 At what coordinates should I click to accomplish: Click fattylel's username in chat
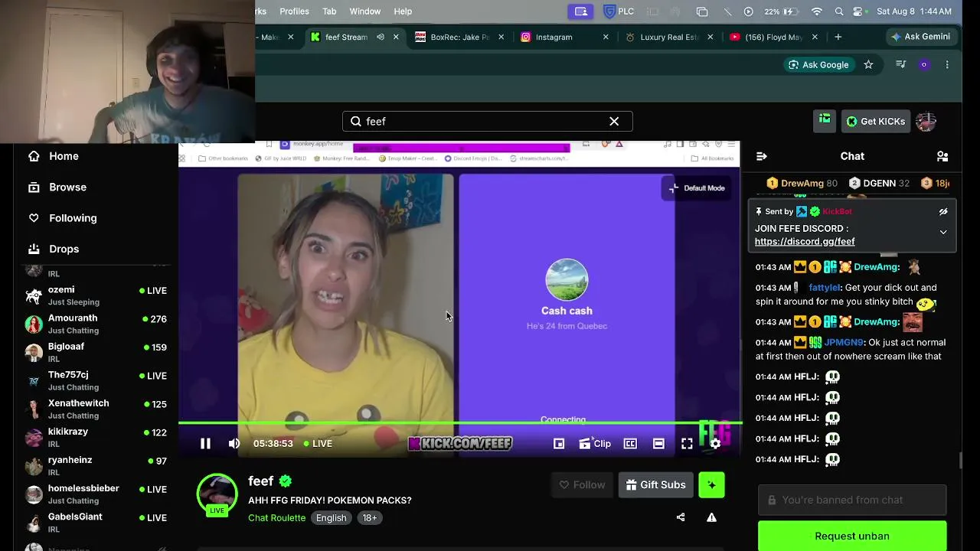(824, 288)
